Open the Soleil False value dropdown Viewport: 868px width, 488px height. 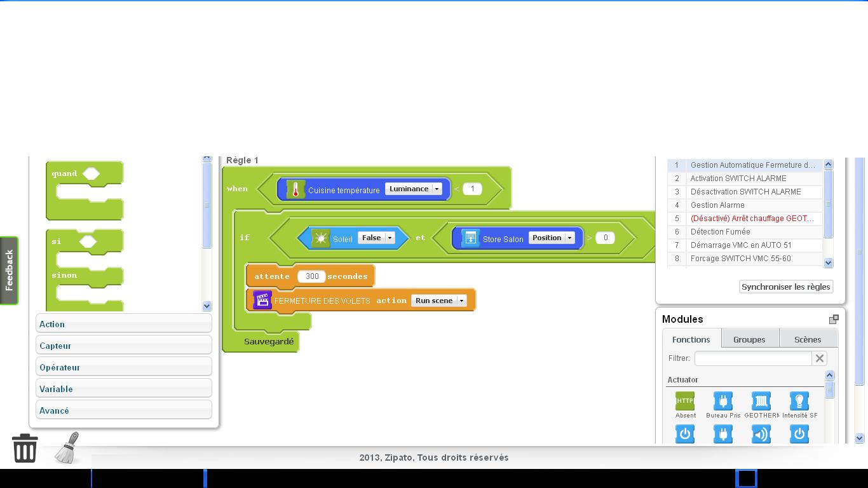376,238
